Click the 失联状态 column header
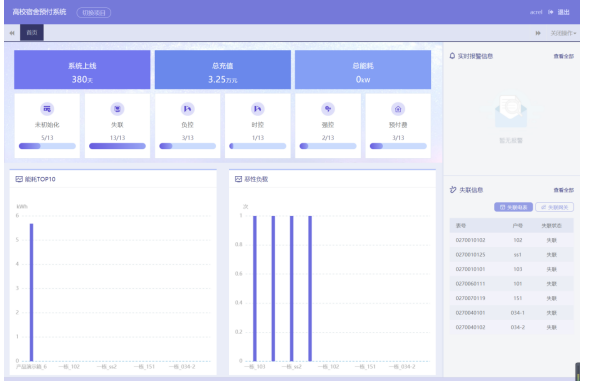Viewport: 590px width, 384px height. [552, 226]
